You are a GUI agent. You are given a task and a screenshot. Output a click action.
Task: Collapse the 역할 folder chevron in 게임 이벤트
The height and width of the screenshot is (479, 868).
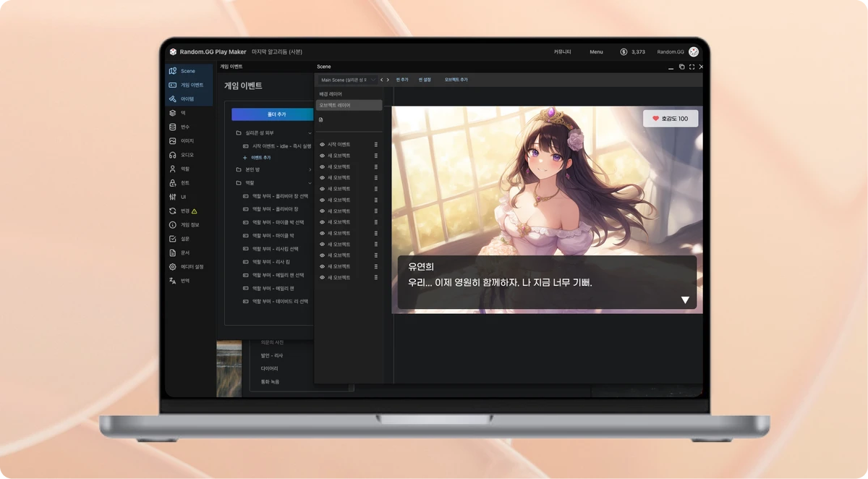pos(310,183)
